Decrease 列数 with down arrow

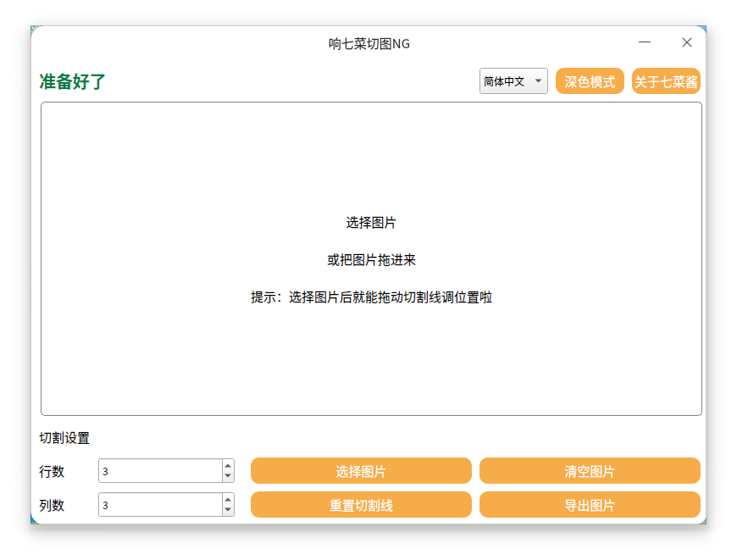coord(228,510)
